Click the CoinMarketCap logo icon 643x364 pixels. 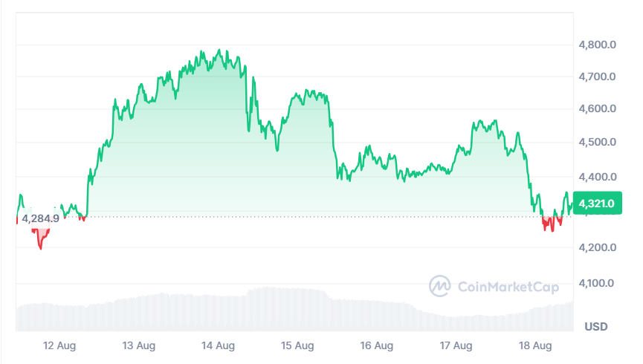coord(440,286)
